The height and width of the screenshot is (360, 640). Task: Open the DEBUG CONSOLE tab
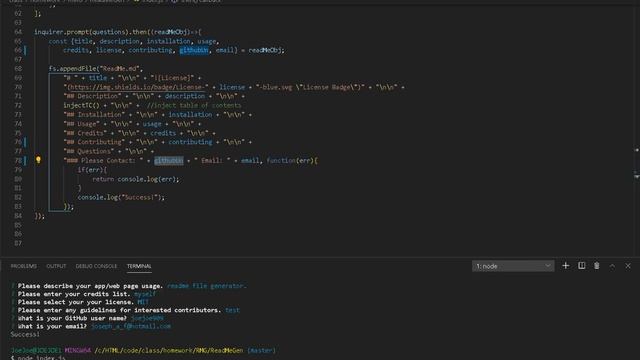point(96,266)
